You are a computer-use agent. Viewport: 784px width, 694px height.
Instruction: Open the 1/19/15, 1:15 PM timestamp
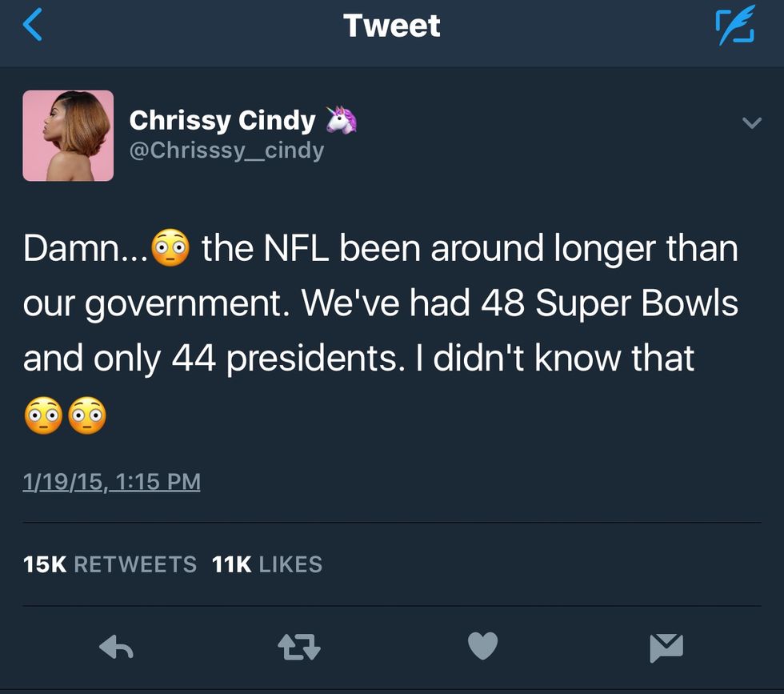[112, 481]
